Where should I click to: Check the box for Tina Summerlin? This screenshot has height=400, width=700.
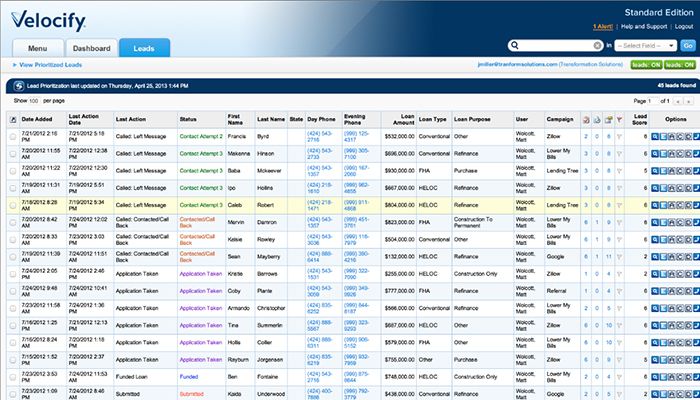(x=13, y=325)
